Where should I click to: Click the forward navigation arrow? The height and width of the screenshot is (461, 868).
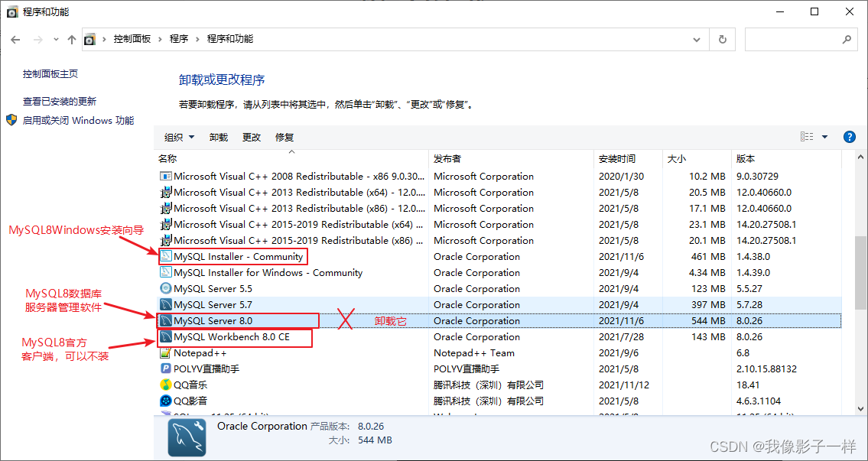(x=37, y=39)
